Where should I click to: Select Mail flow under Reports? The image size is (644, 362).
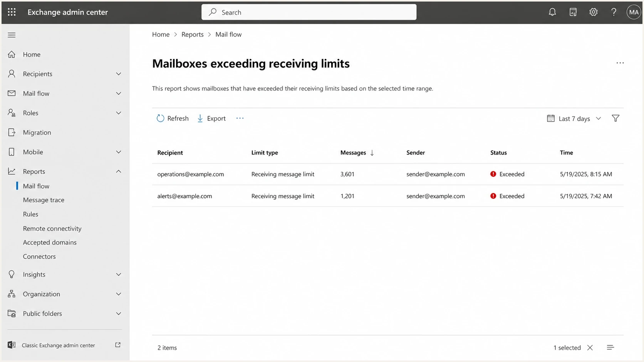36,186
